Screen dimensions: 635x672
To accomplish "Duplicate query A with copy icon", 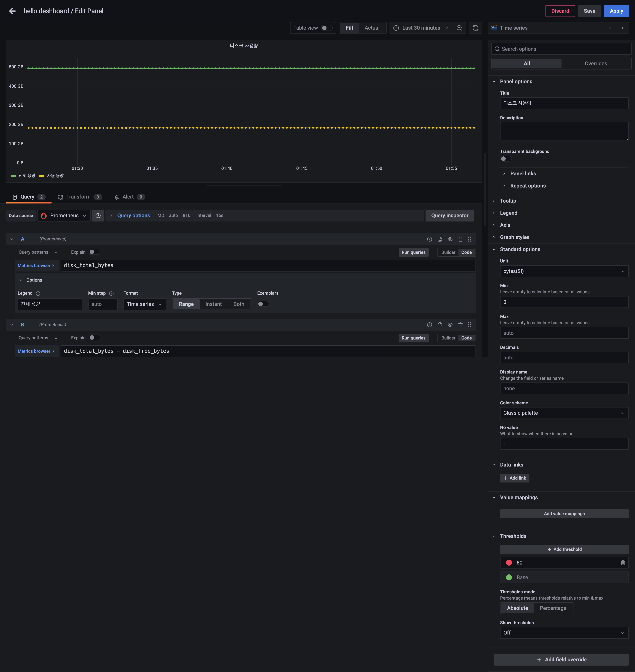I will [440, 239].
